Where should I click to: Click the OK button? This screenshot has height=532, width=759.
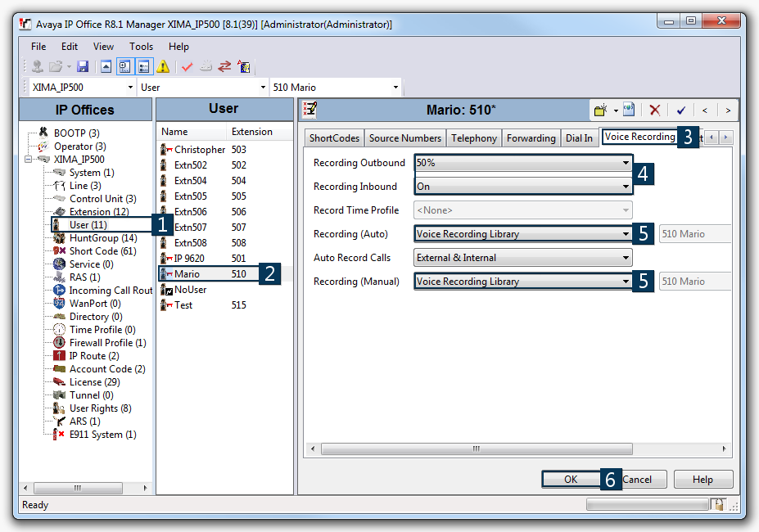click(571, 480)
